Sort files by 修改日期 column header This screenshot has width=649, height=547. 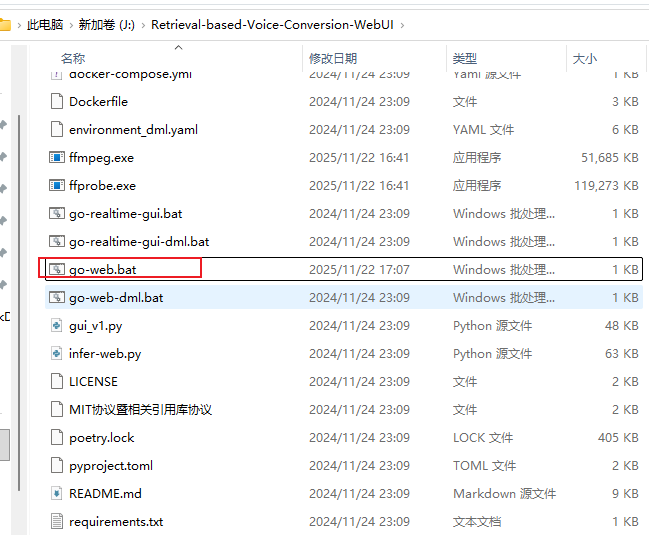(333, 59)
